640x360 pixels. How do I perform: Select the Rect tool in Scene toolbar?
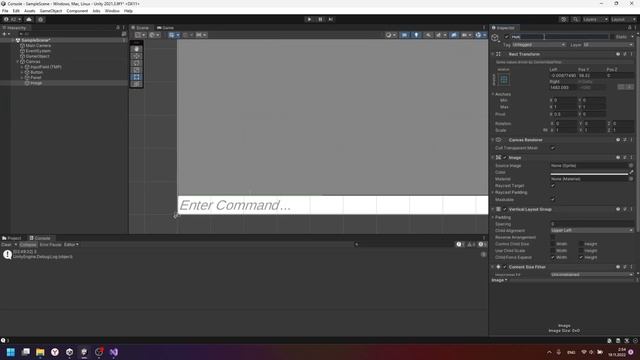tap(136, 77)
